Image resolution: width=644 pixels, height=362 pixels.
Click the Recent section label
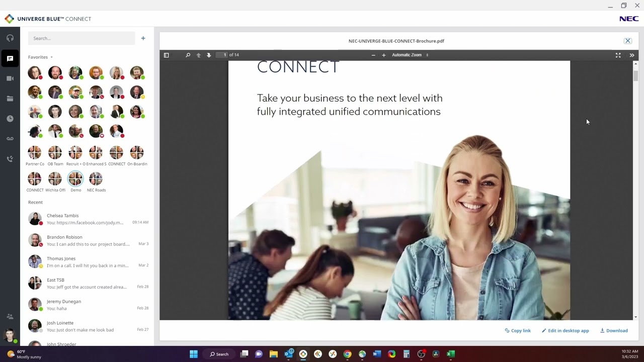[35, 202]
